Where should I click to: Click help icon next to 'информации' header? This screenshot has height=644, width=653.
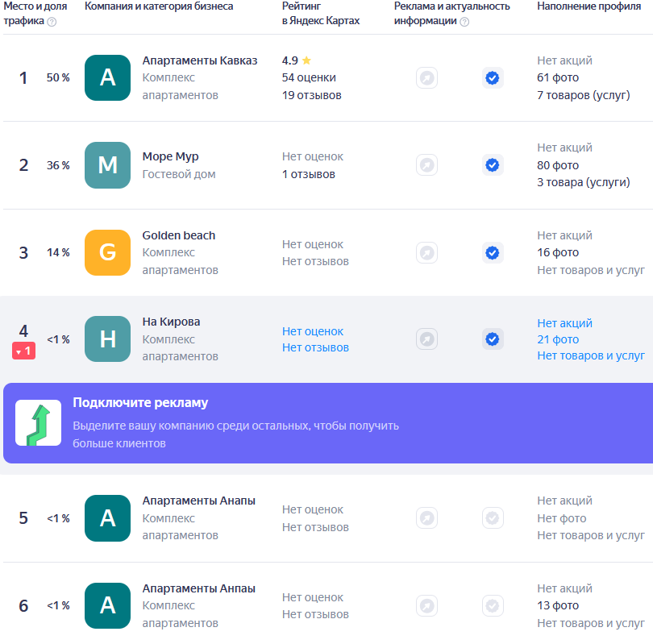point(464,22)
